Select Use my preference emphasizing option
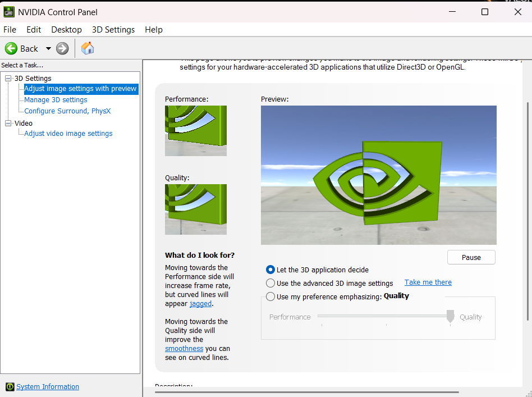This screenshot has height=397, width=532. point(270,297)
